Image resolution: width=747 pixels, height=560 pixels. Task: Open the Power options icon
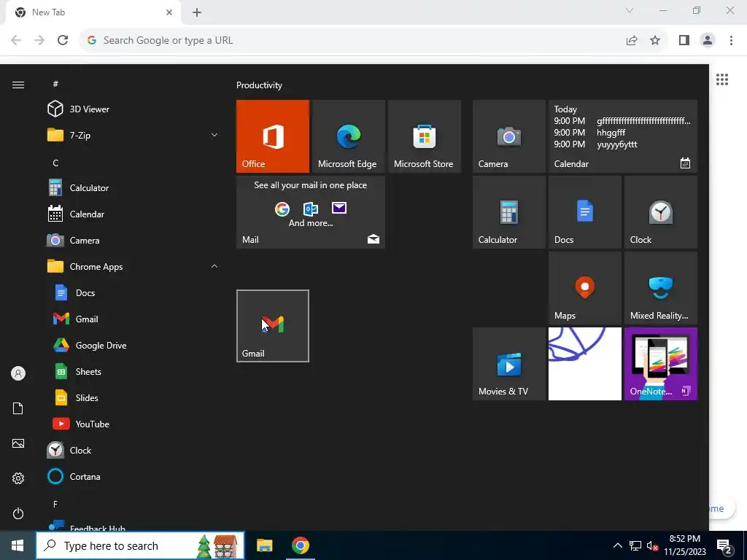pos(18,513)
